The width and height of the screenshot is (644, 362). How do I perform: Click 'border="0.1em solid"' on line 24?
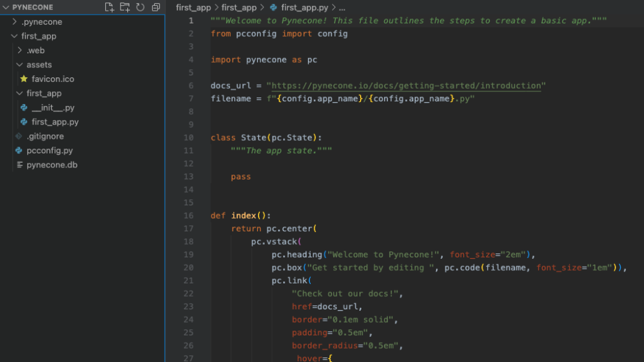click(343, 320)
